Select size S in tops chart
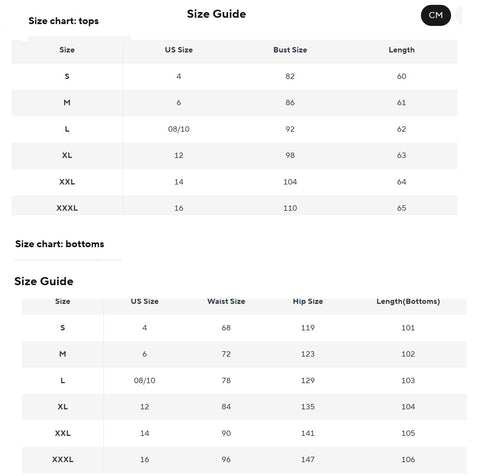This screenshot has height=476, width=480. pos(67,76)
